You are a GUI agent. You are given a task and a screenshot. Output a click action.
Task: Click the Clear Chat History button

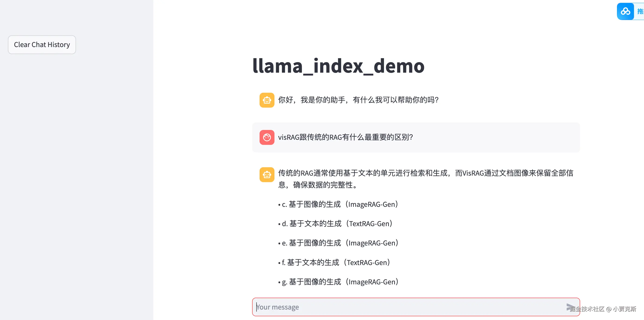[42, 45]
